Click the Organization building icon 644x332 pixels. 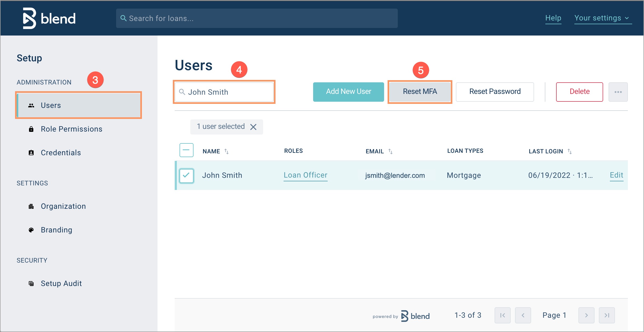click(x=31, y=206)
